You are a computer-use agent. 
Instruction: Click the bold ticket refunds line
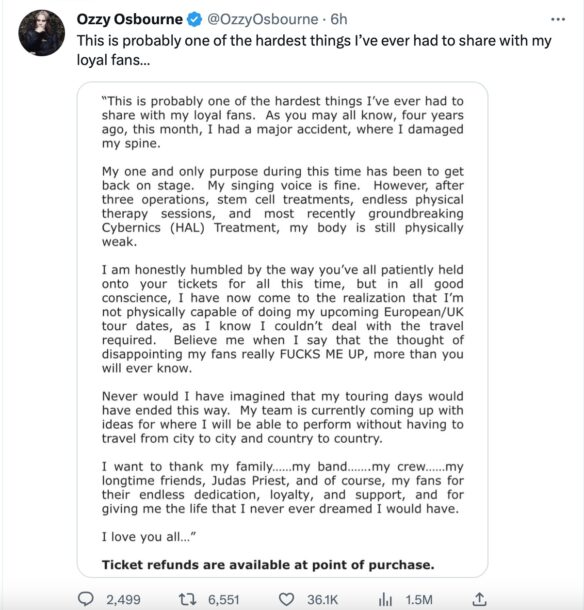point(268,564)
